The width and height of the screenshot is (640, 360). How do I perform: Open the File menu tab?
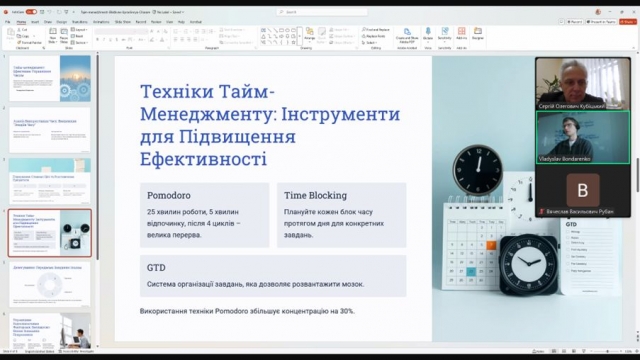7,22
